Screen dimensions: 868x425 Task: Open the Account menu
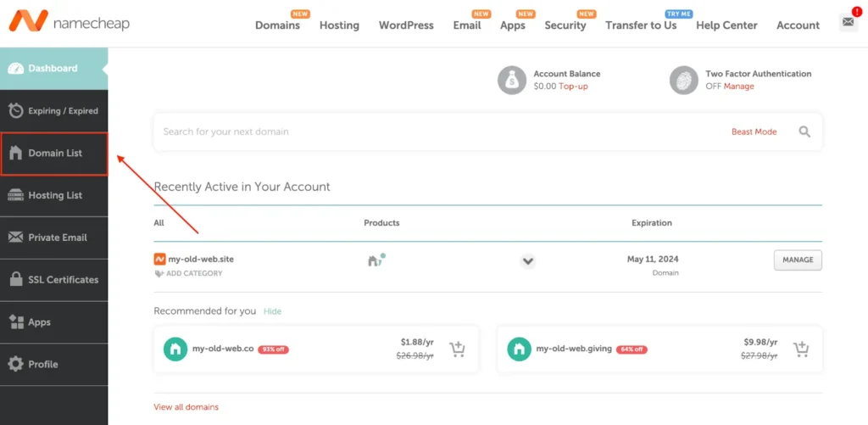click(x=798, y=25)
